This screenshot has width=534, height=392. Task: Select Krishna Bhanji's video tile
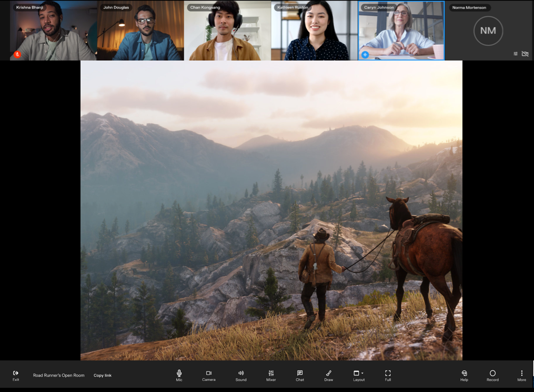pyautogui.click(x=54, y=31)
